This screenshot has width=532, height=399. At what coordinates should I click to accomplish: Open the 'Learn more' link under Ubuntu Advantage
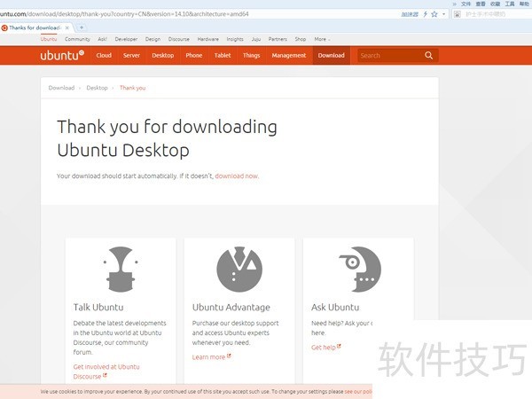(x=211, y=357)
